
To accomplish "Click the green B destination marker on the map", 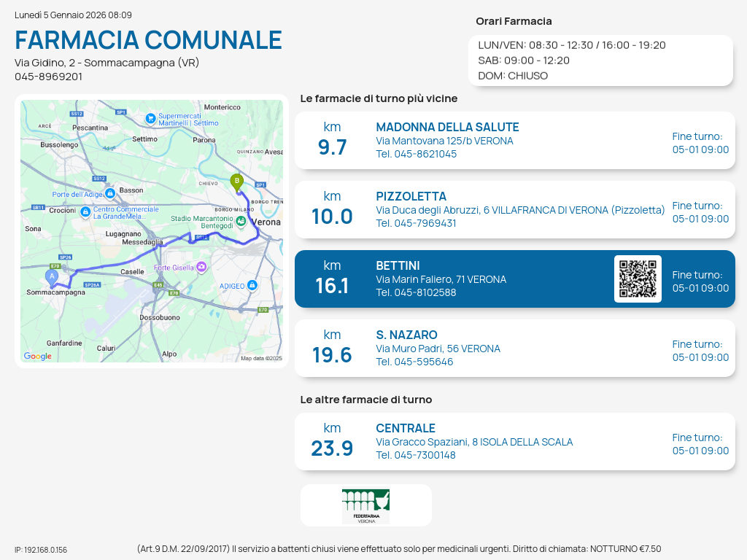I will [x=236, y=182].
